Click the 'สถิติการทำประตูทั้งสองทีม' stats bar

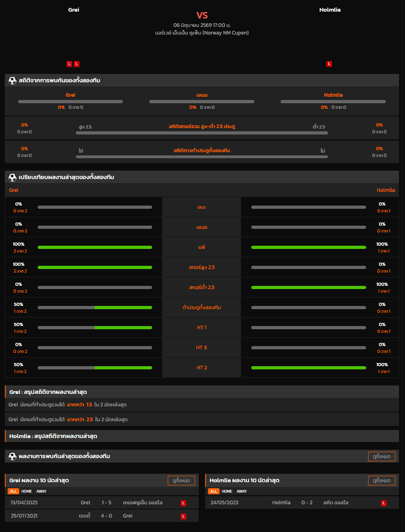pos(202,157)
